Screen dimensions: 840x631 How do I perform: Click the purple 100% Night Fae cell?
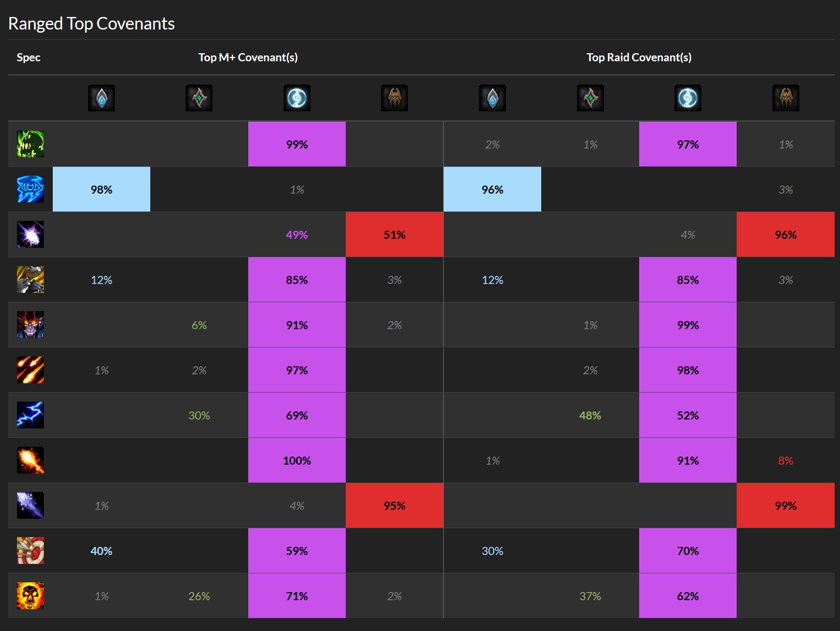(297, 460)
